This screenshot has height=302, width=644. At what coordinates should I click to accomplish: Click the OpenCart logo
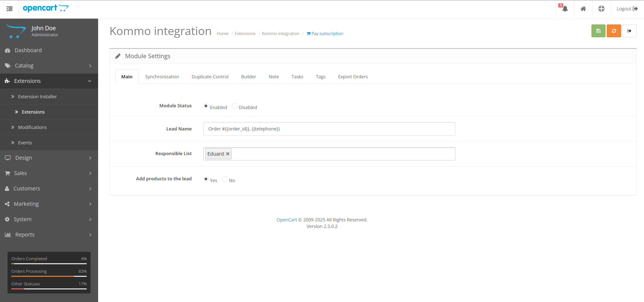tap(45, 8)
